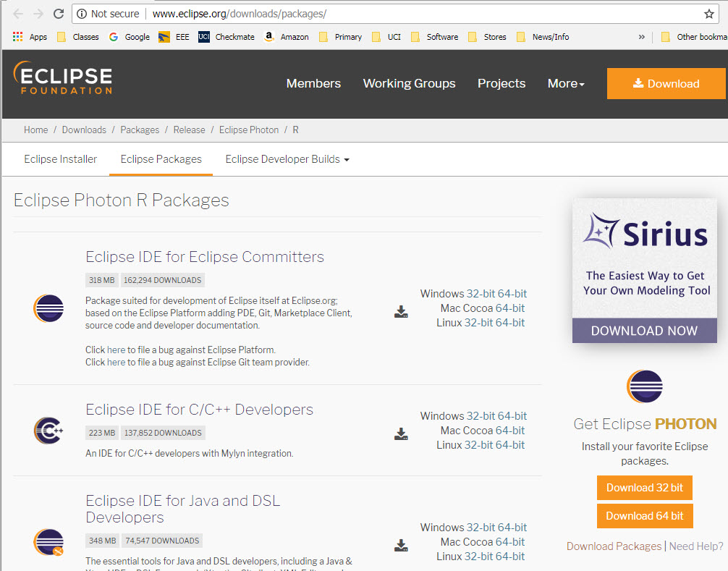Click the Eclipse Photon sphere logo in sidebar
The height and width of the screenshot is (571, 728).
pyautogui.click(x=645, y=386)
